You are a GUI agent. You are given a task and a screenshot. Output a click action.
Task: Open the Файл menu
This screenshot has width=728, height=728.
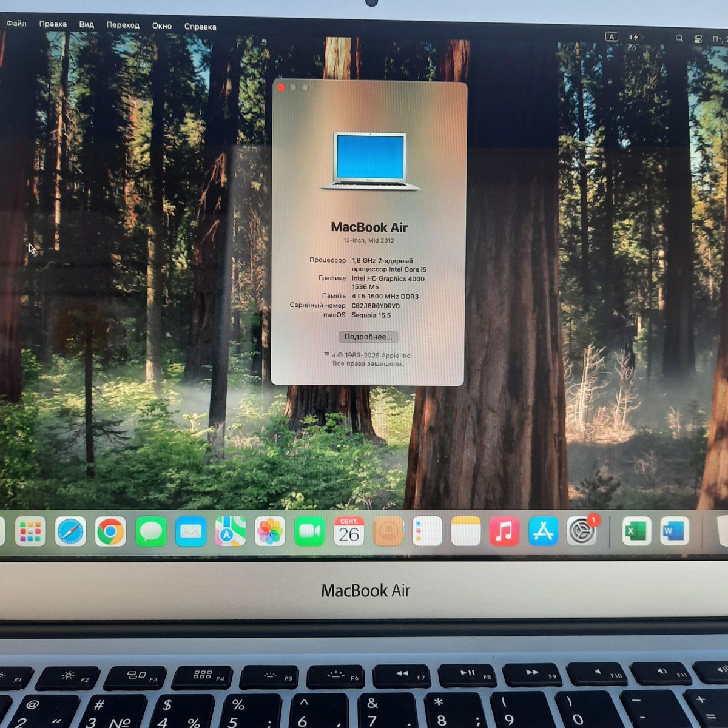tap(16, 24)
